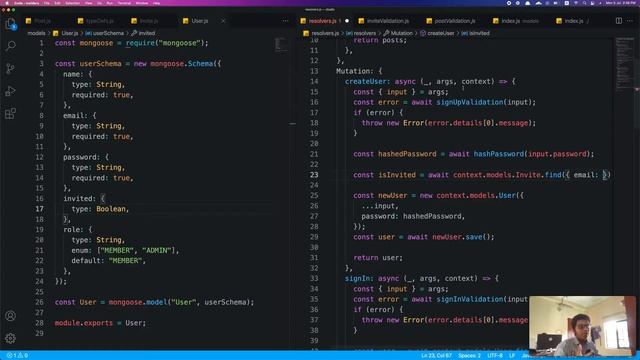Open the Source Control view
Screen dimensions: 640x360
(x=11, y=68)
